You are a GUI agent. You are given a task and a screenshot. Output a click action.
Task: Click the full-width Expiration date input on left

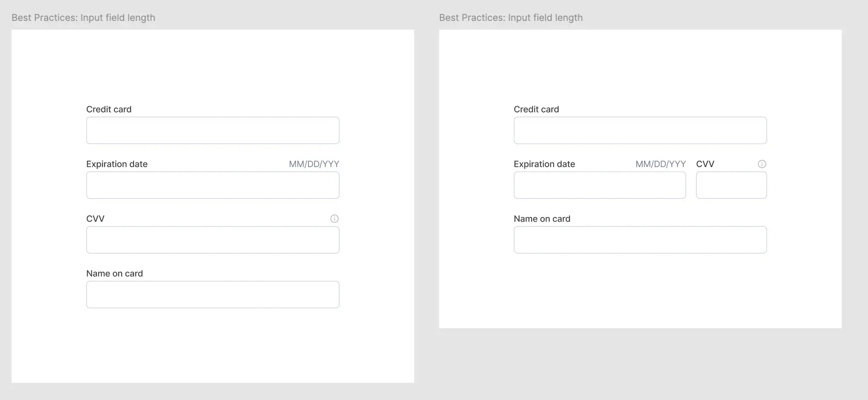[213, 185]
